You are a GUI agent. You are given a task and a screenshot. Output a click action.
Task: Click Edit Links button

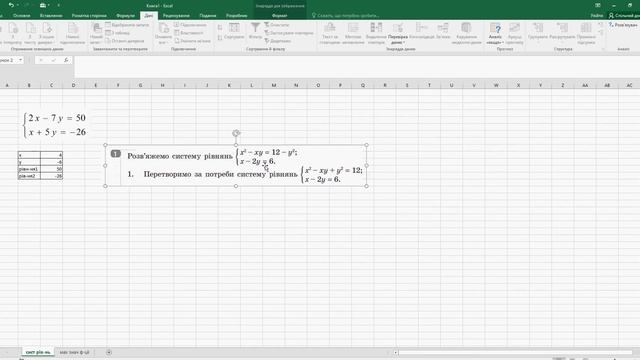[x=192, y=41]
